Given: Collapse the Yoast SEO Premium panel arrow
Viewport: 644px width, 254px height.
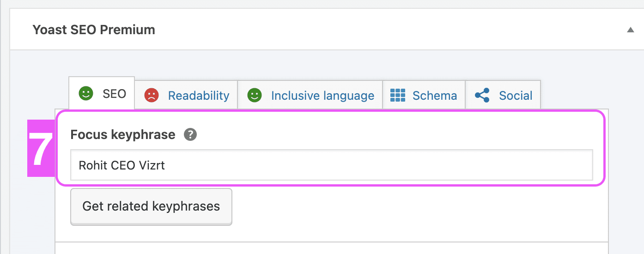Looking at the screenshot, I should click(x=630, y=30).
